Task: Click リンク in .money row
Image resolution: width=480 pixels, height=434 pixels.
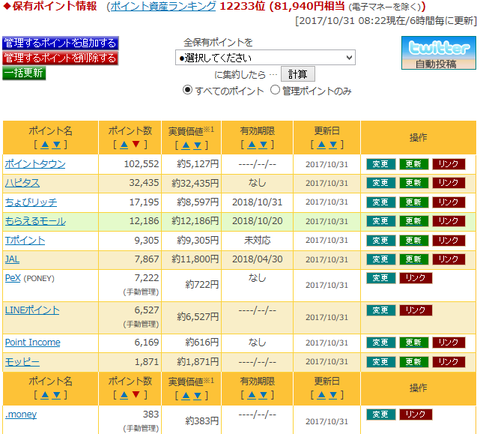Action: 416,414
